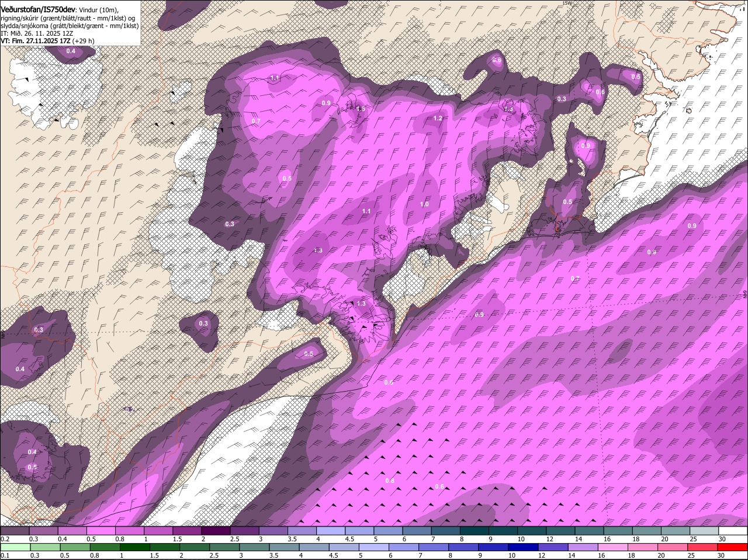This screenshot has width=748, height=560.
Task: Select bright pink legend swatch between 0.5 and 0.8
Action: [x=101, y=531]
